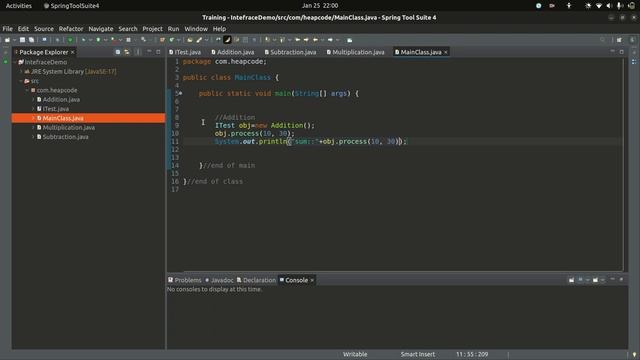Click the Forward navigation arrow in toolbar

[330, 40]
